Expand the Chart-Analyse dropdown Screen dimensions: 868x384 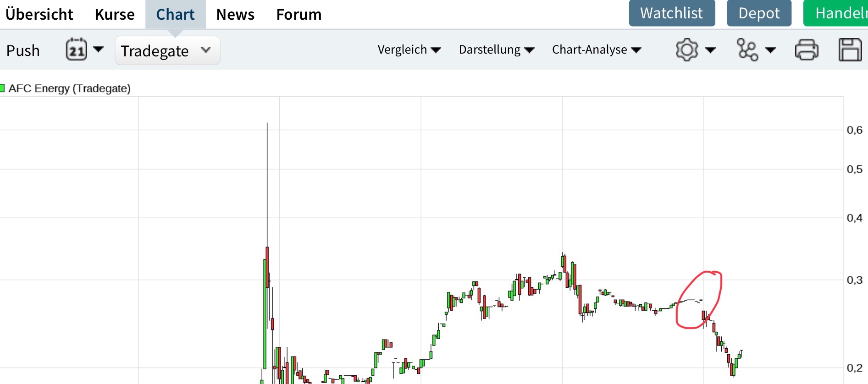point(597,49)
